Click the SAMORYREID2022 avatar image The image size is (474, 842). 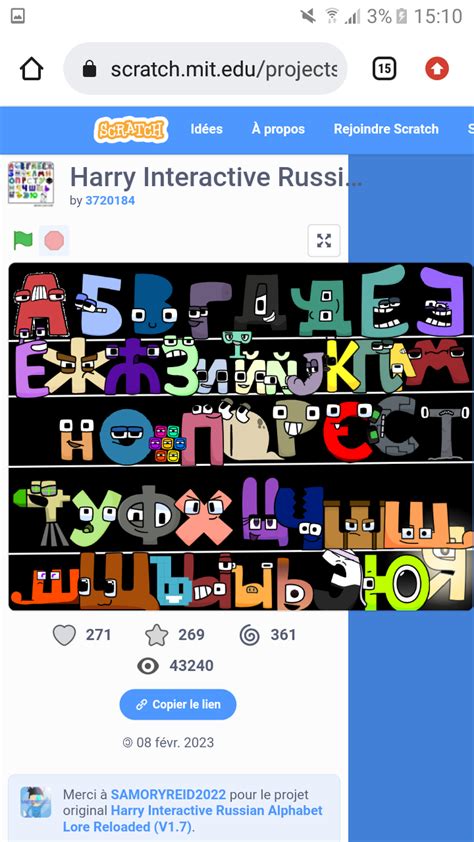click(x=36, y=802)
